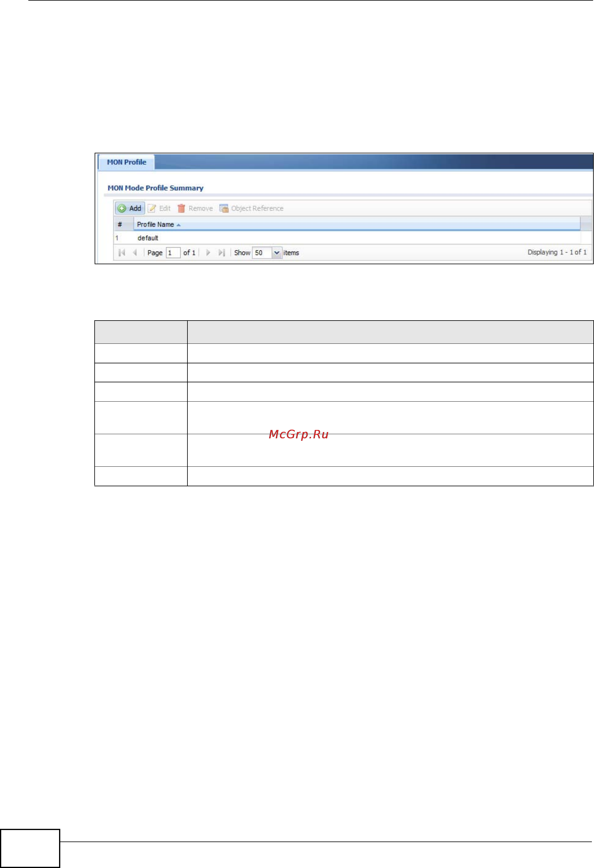The width and height of the screenshot is (594, 868).
Task: Click the Add button
Action: (130, 208)
